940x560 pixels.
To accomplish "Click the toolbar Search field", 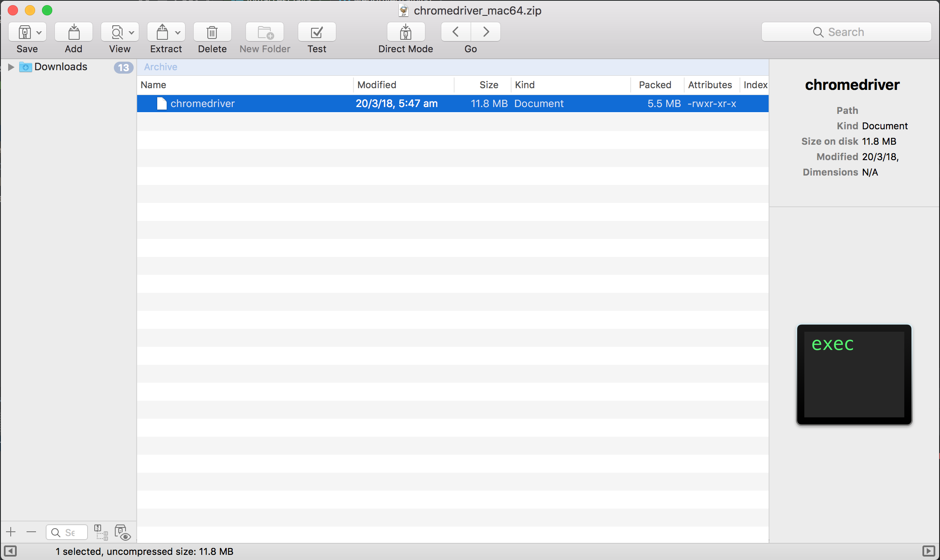I will (x=846, y=32).
